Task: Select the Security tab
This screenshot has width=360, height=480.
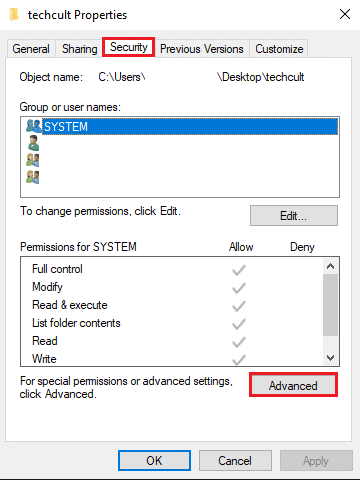Action: coord(129,47)
